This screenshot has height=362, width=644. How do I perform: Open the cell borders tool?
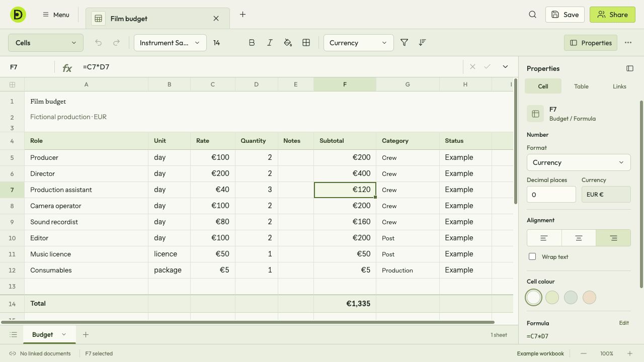[x=306, y=43]
